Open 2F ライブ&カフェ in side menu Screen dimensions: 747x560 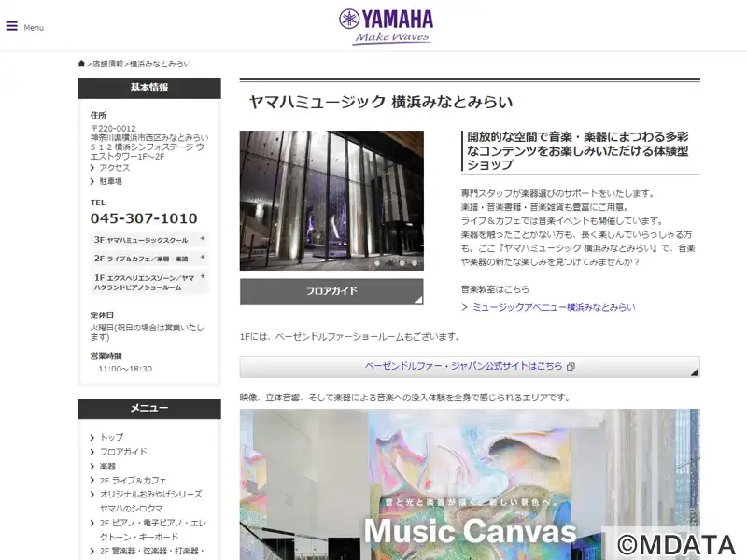pos(134,481)
